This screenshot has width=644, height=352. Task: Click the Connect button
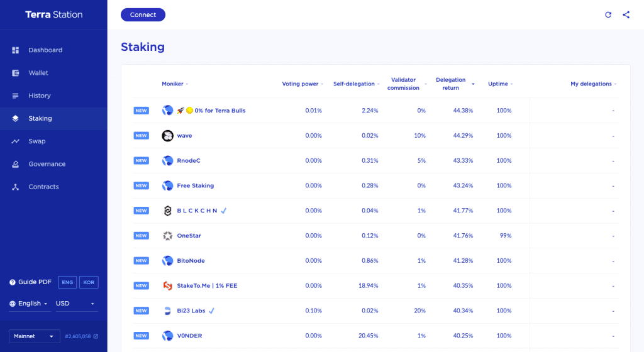[143, 14]
